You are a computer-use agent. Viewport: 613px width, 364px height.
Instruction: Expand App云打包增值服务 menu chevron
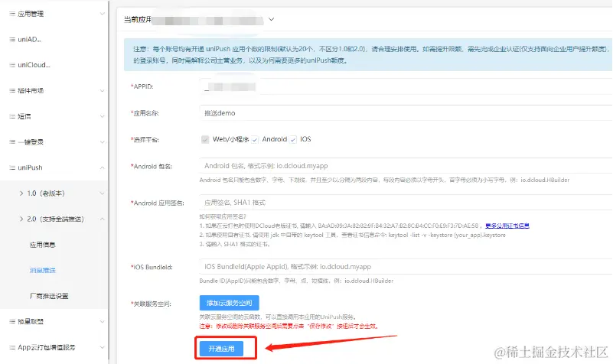102,347
